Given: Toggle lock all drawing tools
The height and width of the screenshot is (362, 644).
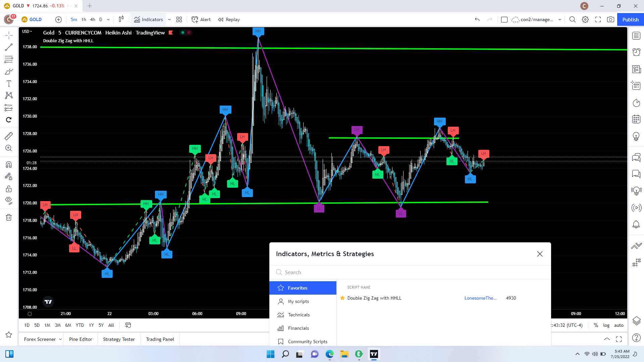Looking at the screenshot, I should [x=9, y=189].
